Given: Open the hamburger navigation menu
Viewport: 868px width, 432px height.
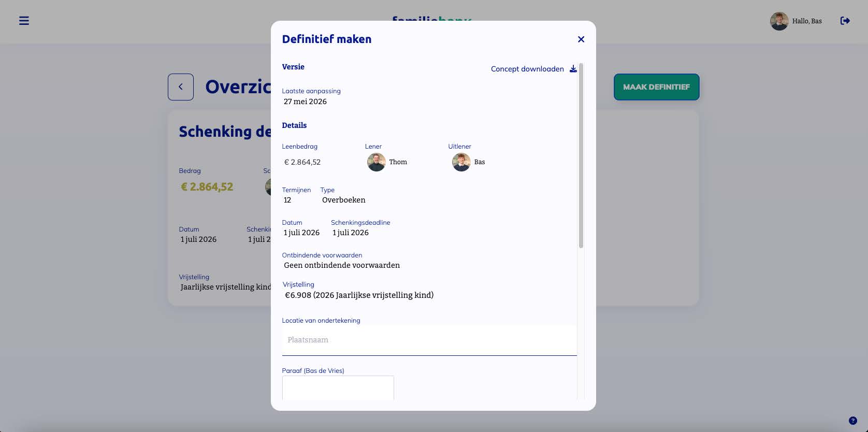Looking at the screenshot, I should point(24,21).
